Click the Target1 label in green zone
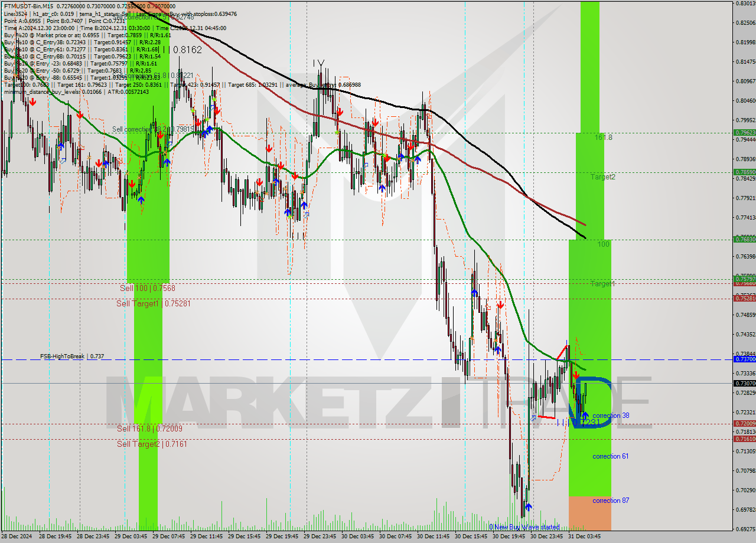 click(603, 284)
